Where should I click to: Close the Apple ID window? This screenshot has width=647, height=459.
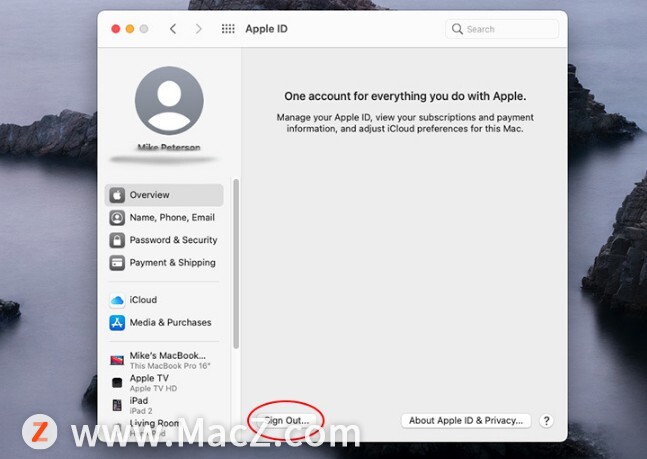click(x=116, y=29)
